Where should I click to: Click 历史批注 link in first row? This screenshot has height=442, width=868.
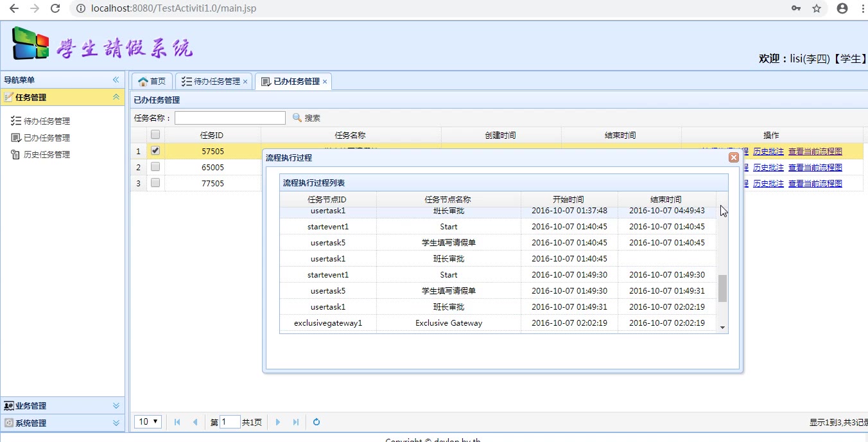pyautogui.click(x=768, y=152)
